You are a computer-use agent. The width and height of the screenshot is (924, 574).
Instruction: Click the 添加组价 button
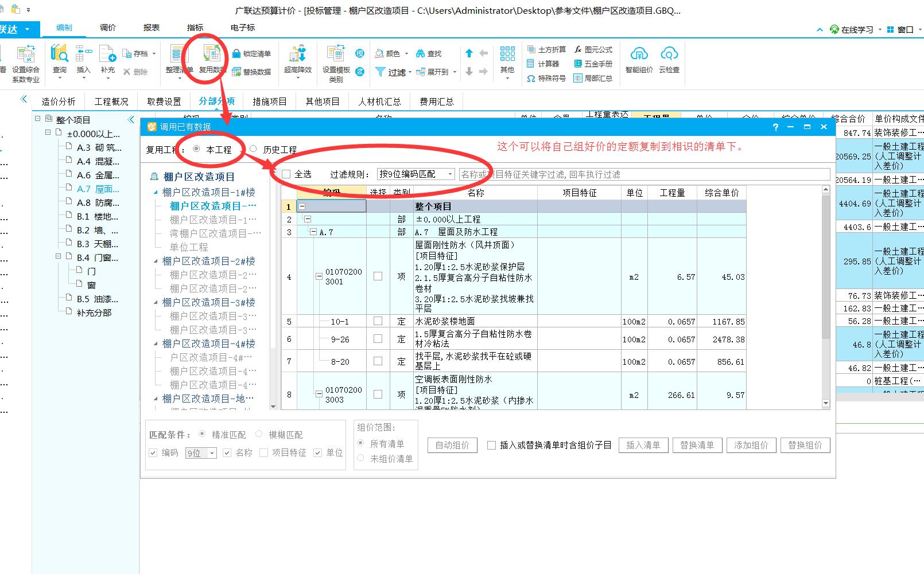click(x=751, y=445)
